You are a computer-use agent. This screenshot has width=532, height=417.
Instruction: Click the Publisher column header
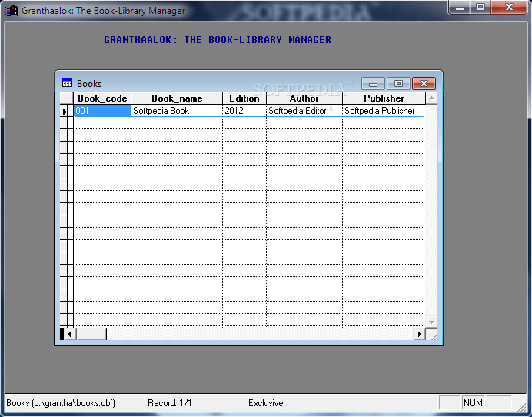click(x=384, y=98)
